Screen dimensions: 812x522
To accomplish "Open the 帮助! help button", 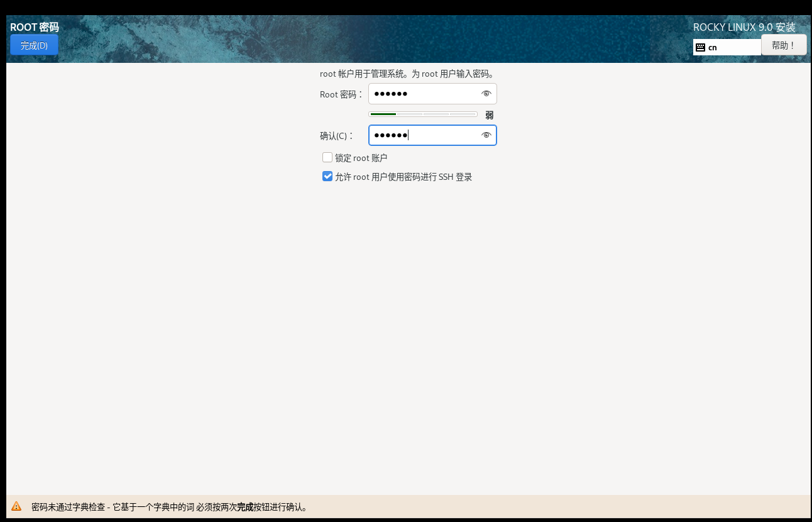I will pyautogui.click(x=783, y=45).
